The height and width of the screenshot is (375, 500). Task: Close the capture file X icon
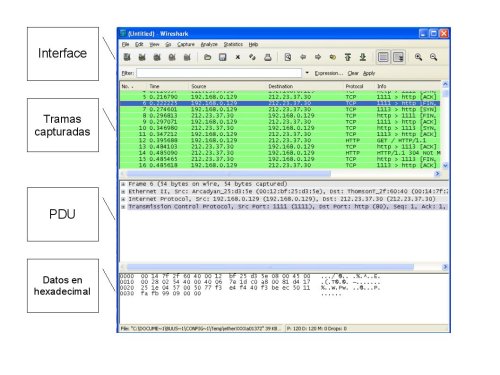[x=238, y=57]
